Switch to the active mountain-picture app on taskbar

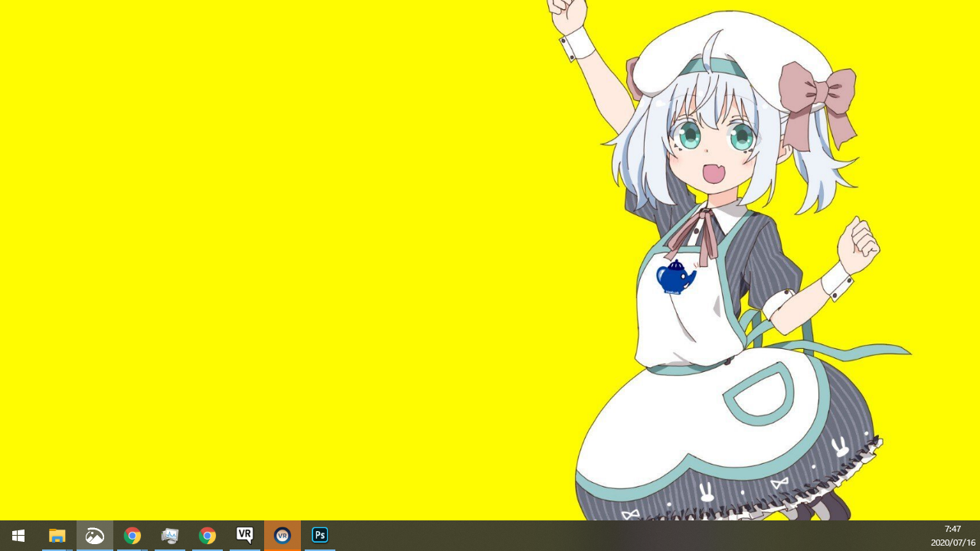(95, 536)
